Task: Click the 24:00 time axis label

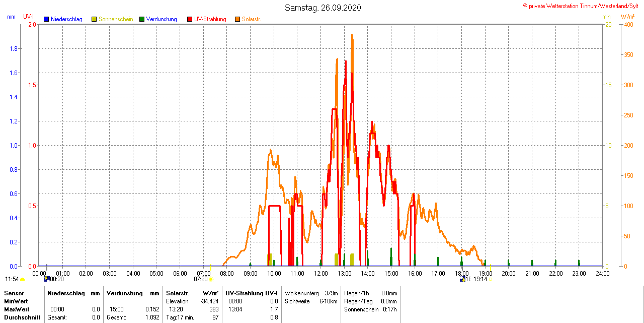Action: coord(602,273)
